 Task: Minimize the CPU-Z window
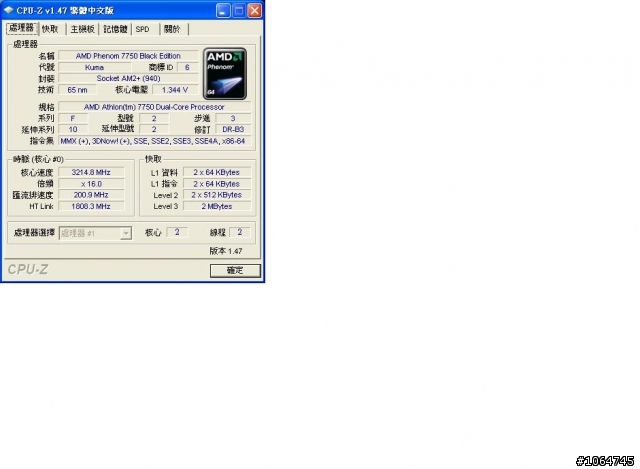click(223, 11)
